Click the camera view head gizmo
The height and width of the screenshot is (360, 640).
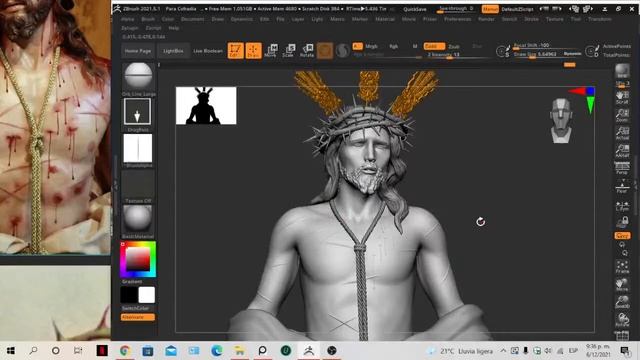(x=562, y=120)
